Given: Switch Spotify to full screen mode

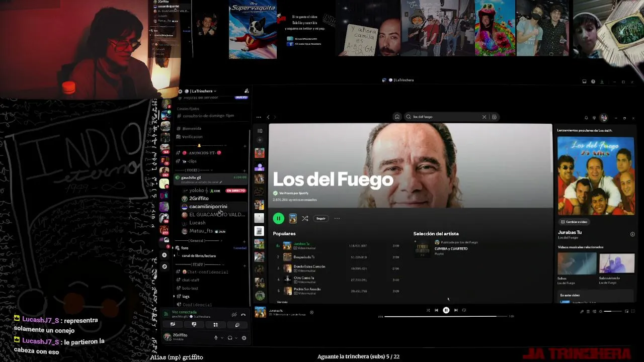Looking at the screenshot, I should click(632, 312).
